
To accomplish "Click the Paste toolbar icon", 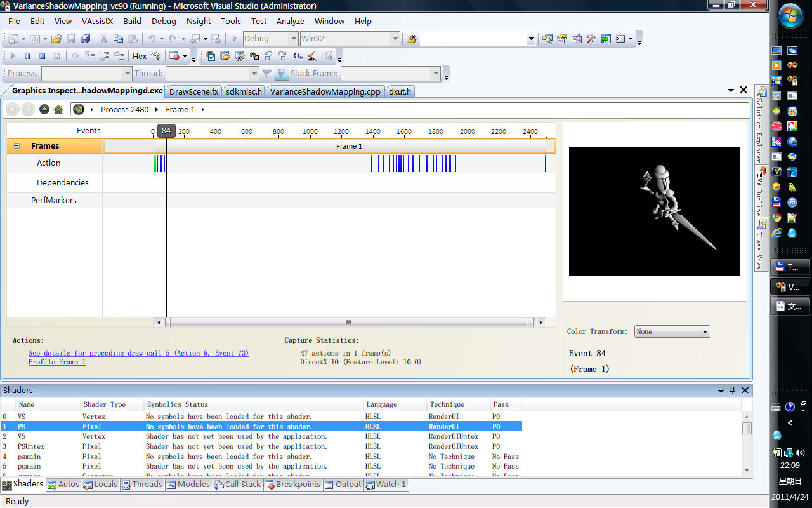I will pos(133,39).
